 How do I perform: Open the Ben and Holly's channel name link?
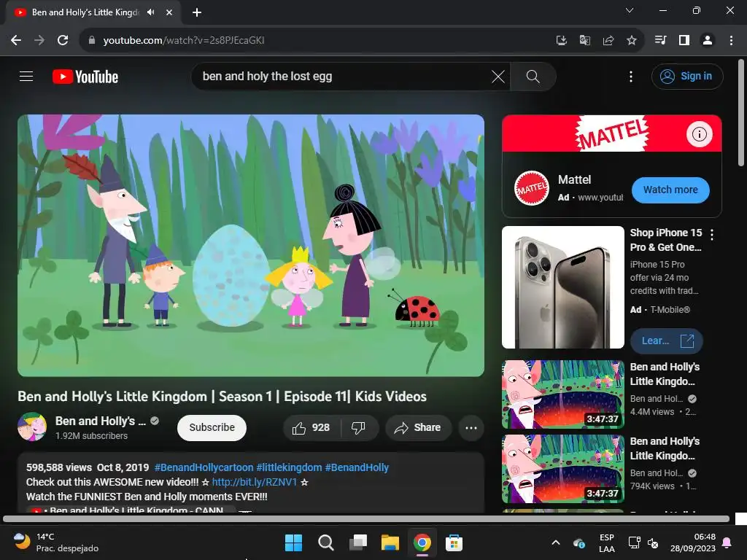click(x=100, y=421)
